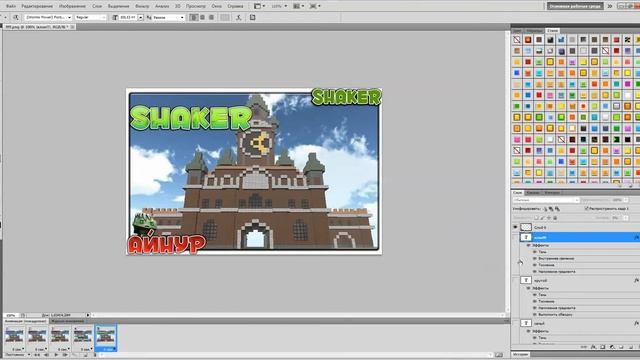Click the lock all icon
Image resolution: width=640 pixels, height=360 pixels.
[555, 218]
